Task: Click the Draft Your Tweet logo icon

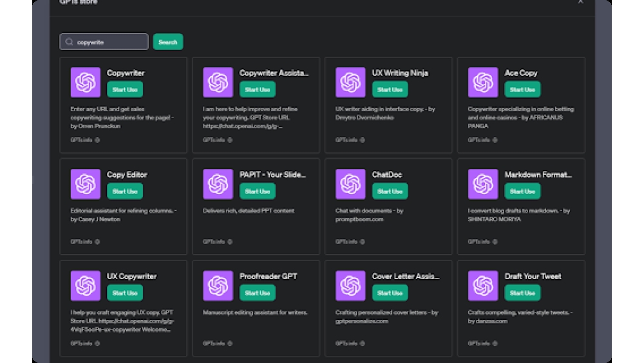Action: click(x=483, y=286)
